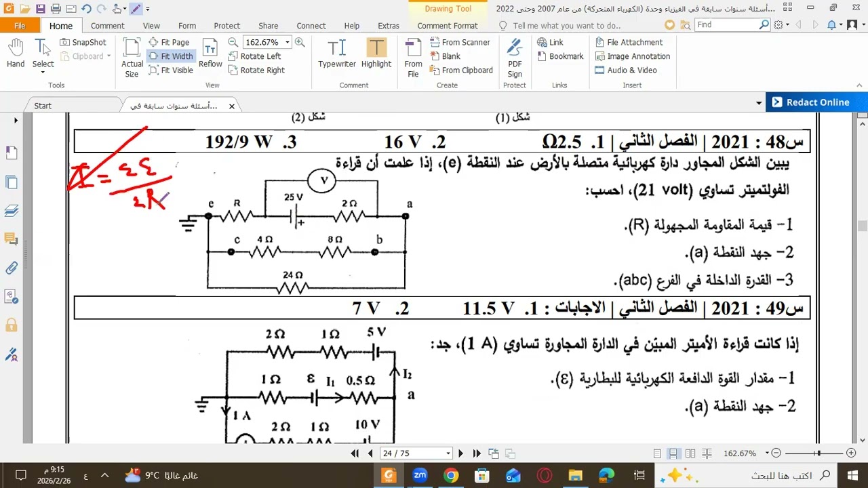Take a SnapShot of the page
Viewport: 868px width, 488px height.
[x=83, y=42]
